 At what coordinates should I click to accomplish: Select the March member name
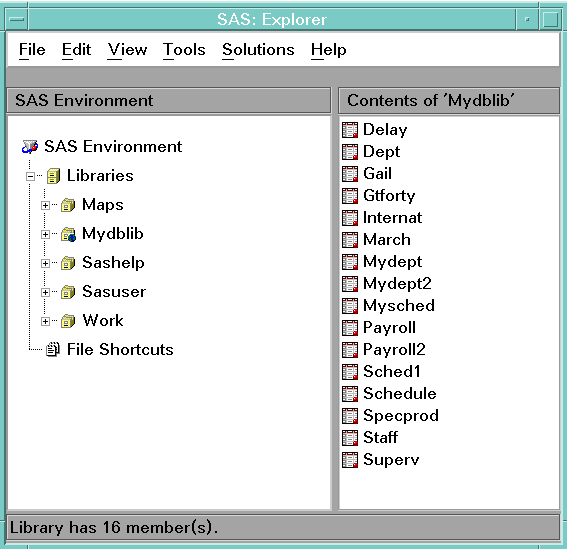(x=387, y=240)
